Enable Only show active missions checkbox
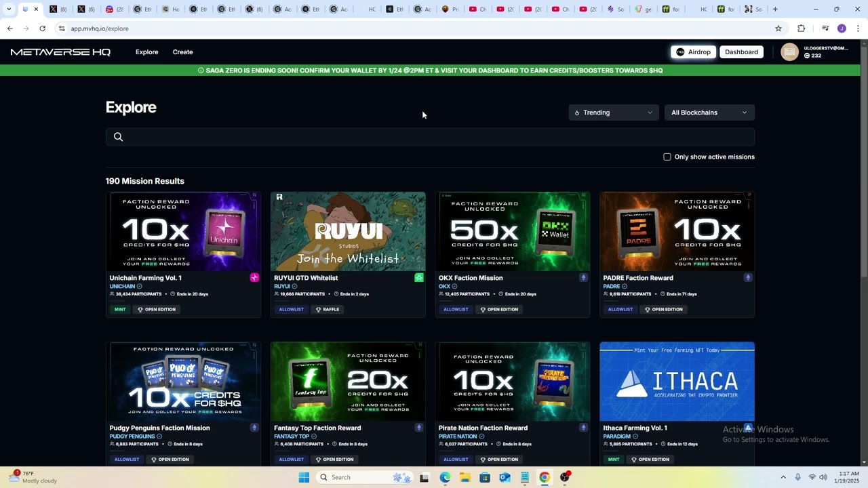This screenshot has width=868, height=488. pyautogui.click(x=667, y=157)
